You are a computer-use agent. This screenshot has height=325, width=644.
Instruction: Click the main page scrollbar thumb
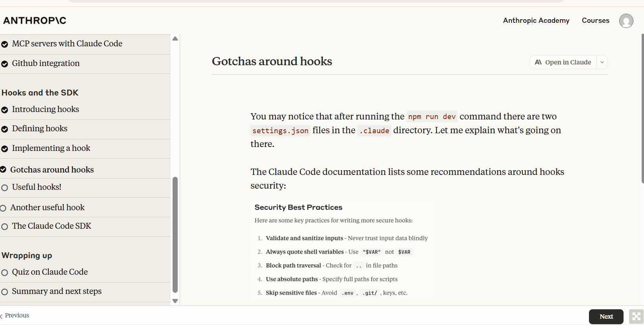tap(642, 108)
